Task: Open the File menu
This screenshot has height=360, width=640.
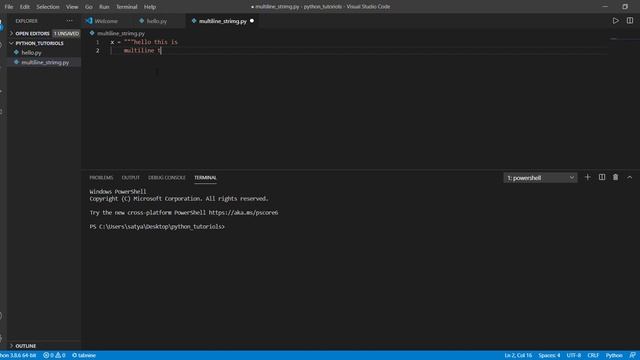Action: point(9,7)
